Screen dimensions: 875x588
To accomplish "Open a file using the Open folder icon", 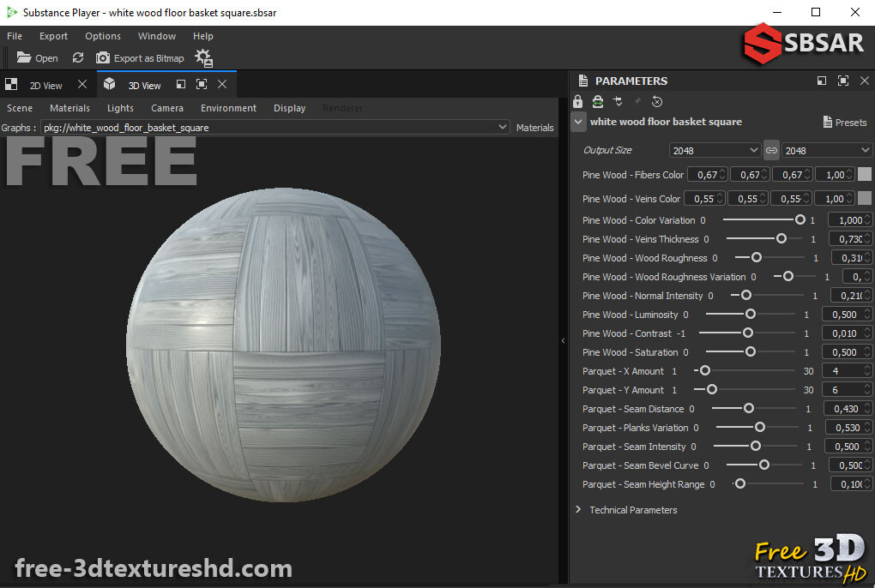I will 36,57.
